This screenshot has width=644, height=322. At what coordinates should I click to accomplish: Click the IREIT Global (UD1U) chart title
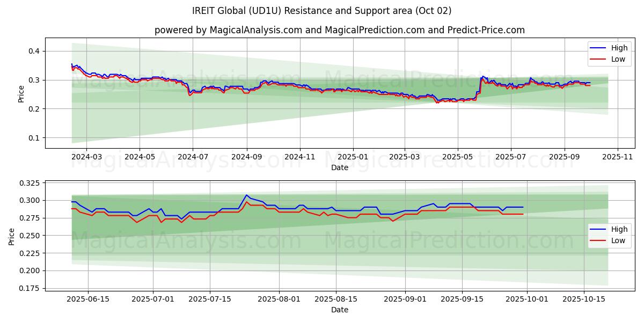[x=322, y=11]
